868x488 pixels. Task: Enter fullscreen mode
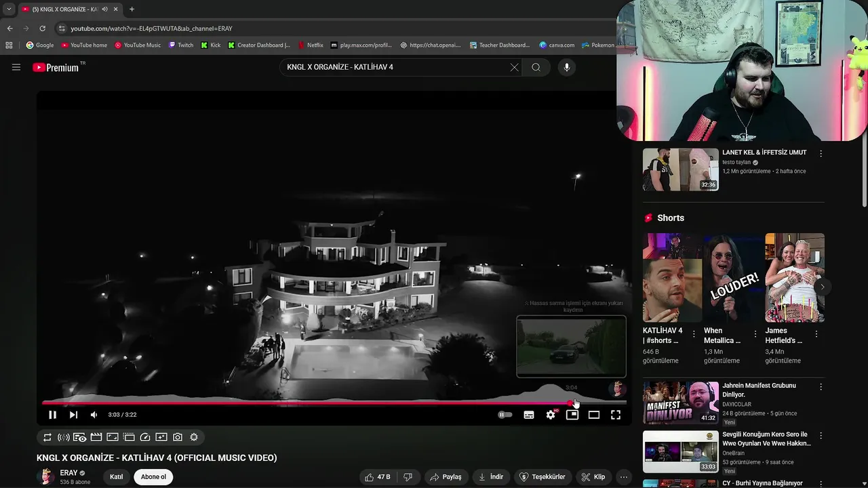tap(616, 415)
